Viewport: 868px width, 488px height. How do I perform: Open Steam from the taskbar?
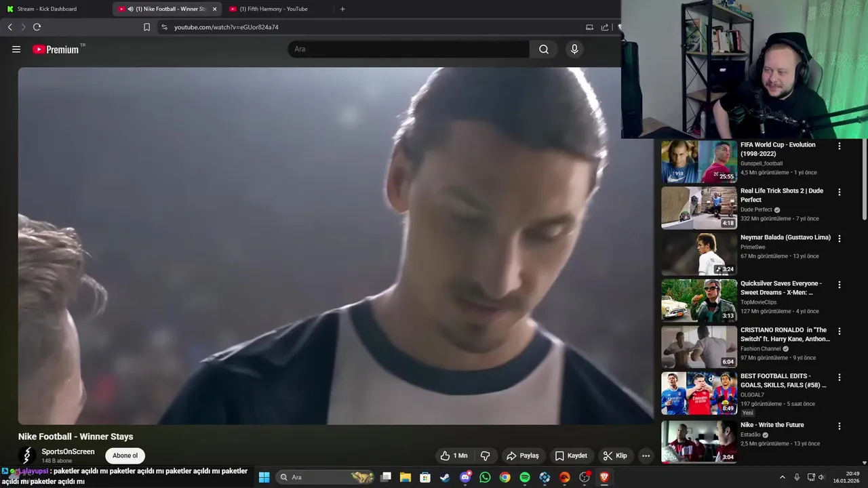(x=445, y=477)
